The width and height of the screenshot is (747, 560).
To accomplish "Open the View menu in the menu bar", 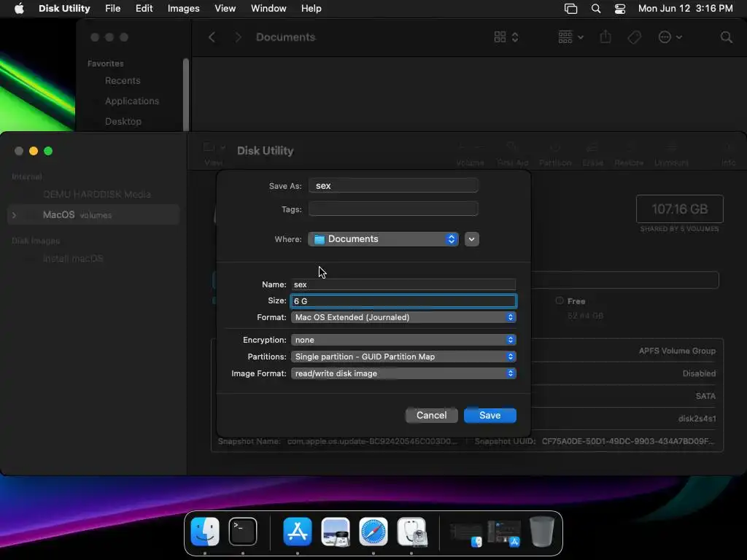I will (225, 9).
